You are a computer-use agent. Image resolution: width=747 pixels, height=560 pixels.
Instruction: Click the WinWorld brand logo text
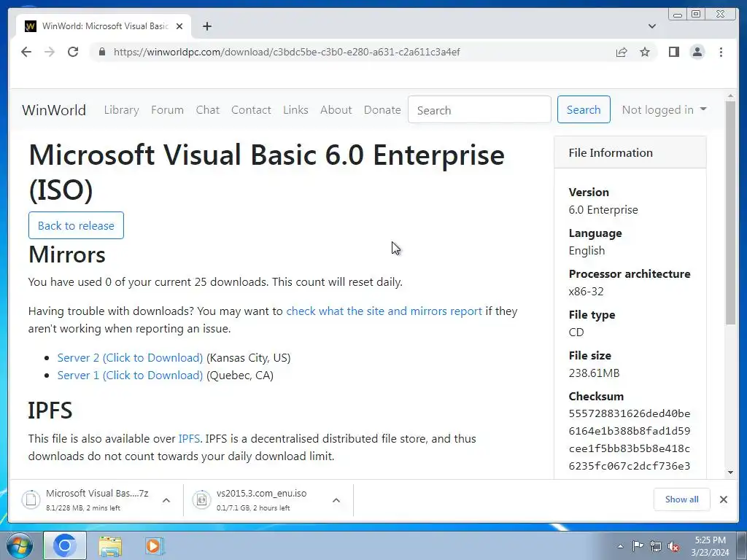(54, 110)
